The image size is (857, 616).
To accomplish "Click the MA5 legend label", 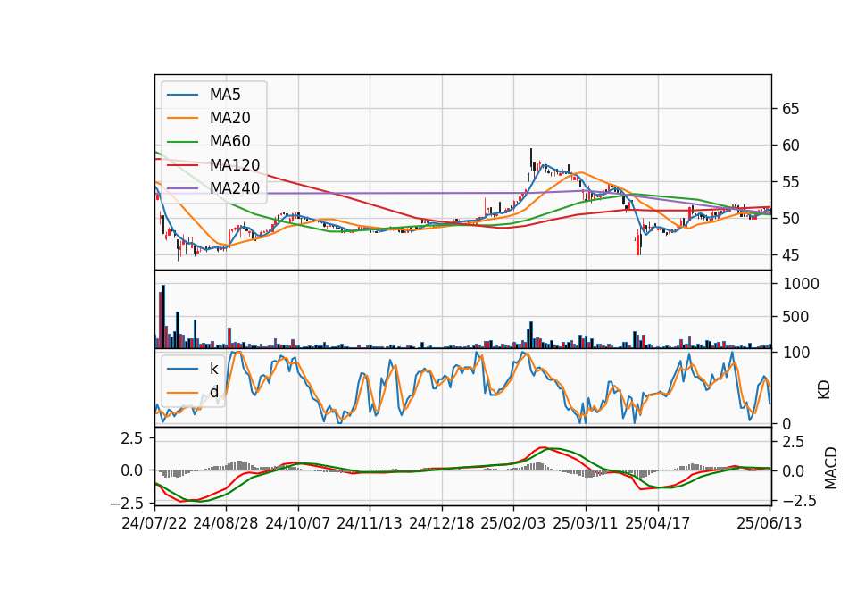I will click(x=225, y=95).
